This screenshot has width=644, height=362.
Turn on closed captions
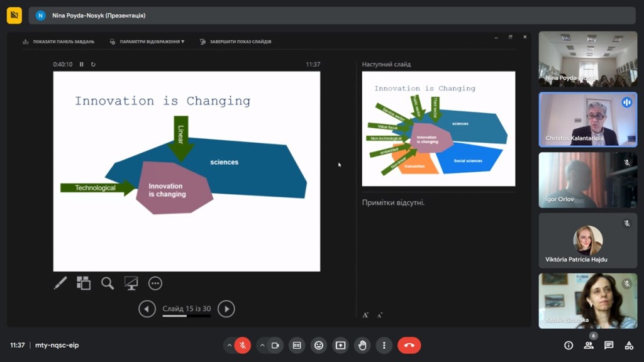(297, 345)
